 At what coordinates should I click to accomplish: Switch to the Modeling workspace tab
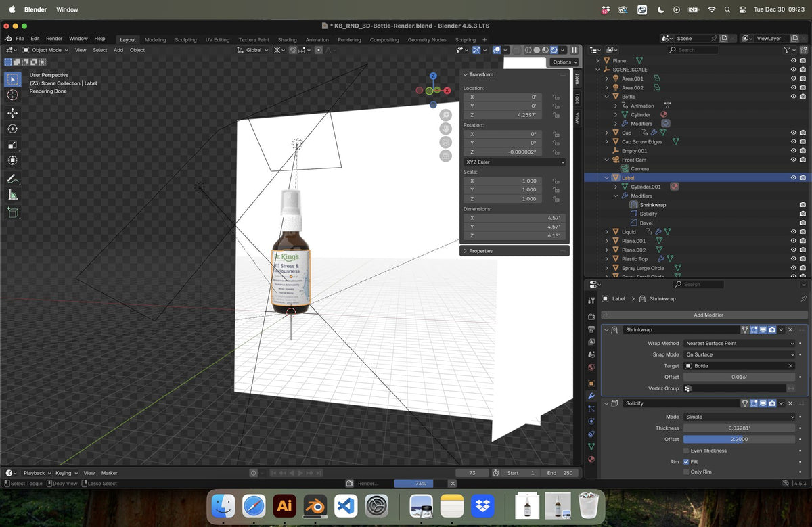click(x=155, y=39)
